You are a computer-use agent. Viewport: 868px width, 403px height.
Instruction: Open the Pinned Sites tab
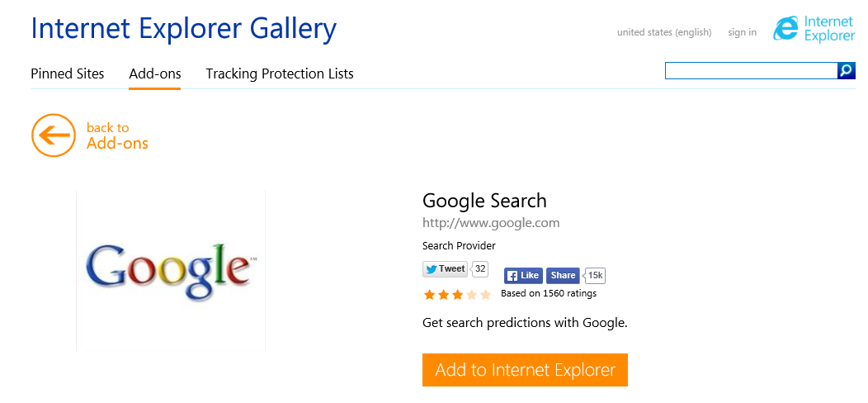click(68, 73)
